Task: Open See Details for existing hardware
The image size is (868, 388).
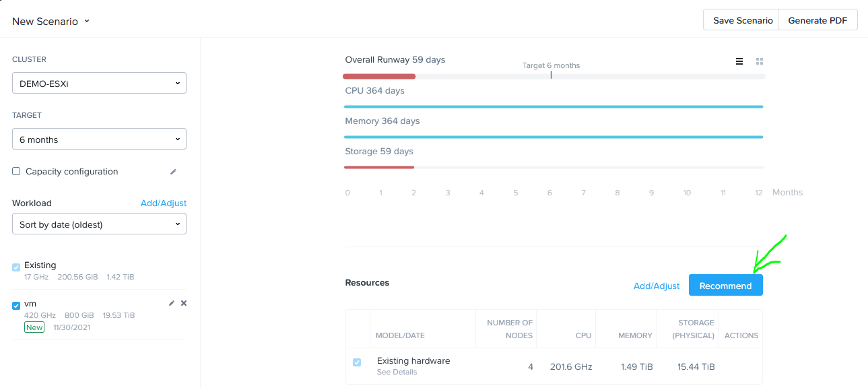Action: (x=397, y=372)
